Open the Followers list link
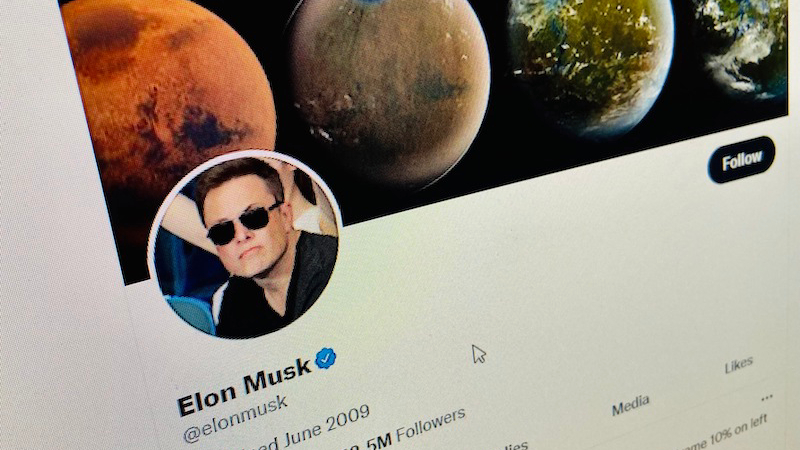Image resolution: width=800 pixels, height=450 pixels. [431, 424]
